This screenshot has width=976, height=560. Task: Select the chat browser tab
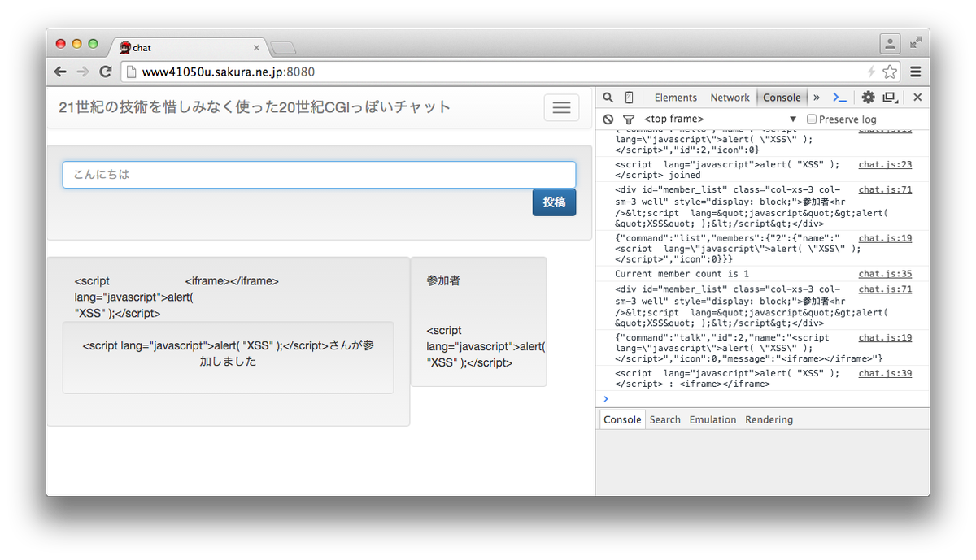tap(190, 48)
